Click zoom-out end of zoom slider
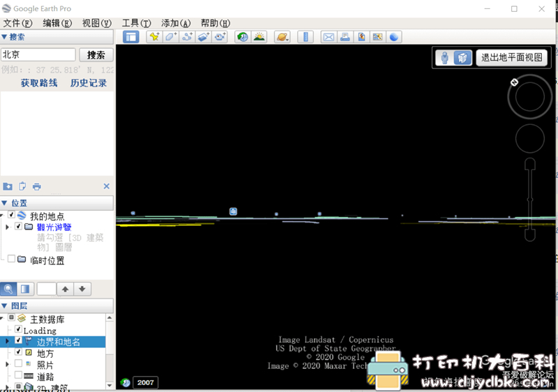This screenshot has width=558, height=392. point(530,235)
